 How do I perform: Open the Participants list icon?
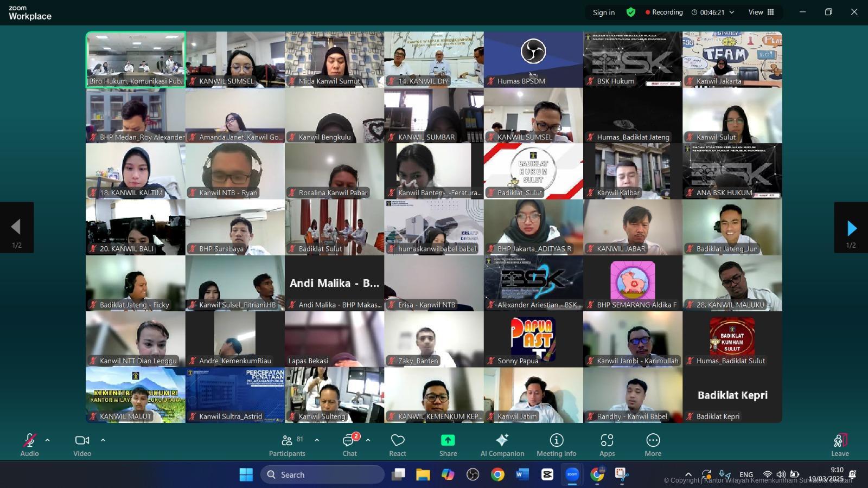tap(287, 440)
